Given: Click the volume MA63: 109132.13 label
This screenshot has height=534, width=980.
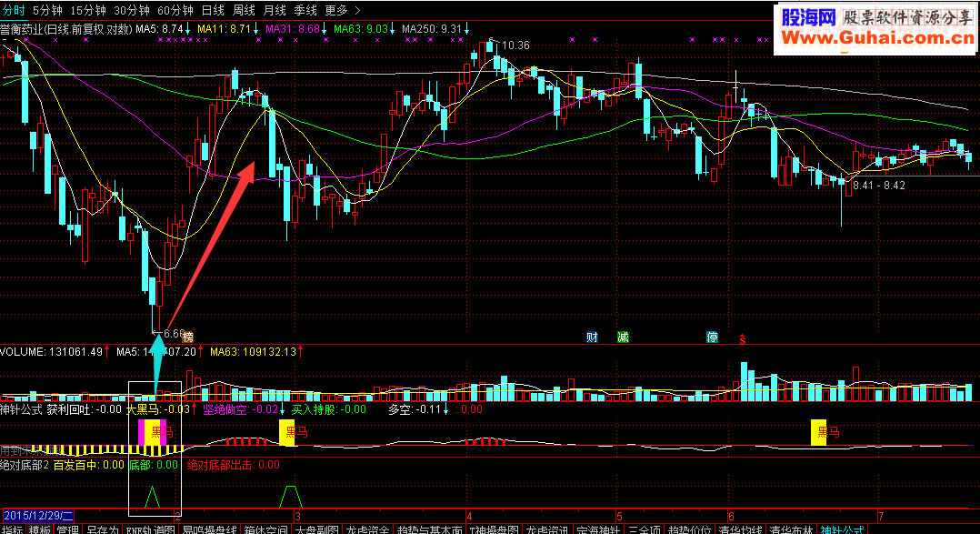Looking at the screenshot, I should click(x=253, y=352).
